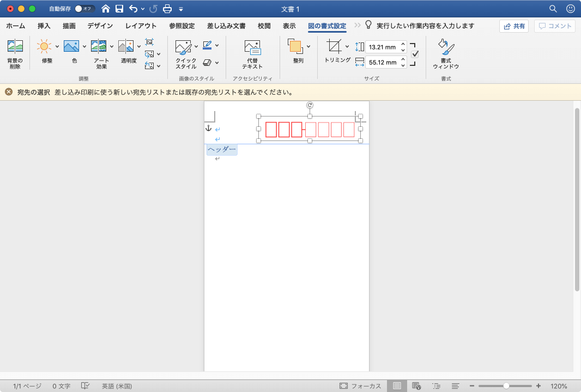Open the References (参照設定) tab
Screen dimensions: 581x392
182,26
